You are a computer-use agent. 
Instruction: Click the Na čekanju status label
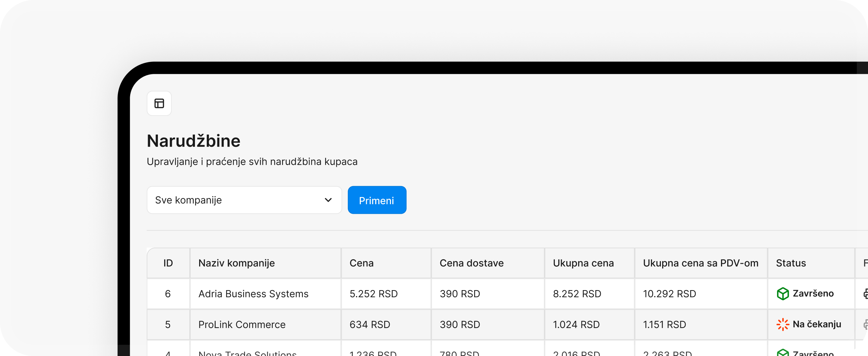point(817,324)
